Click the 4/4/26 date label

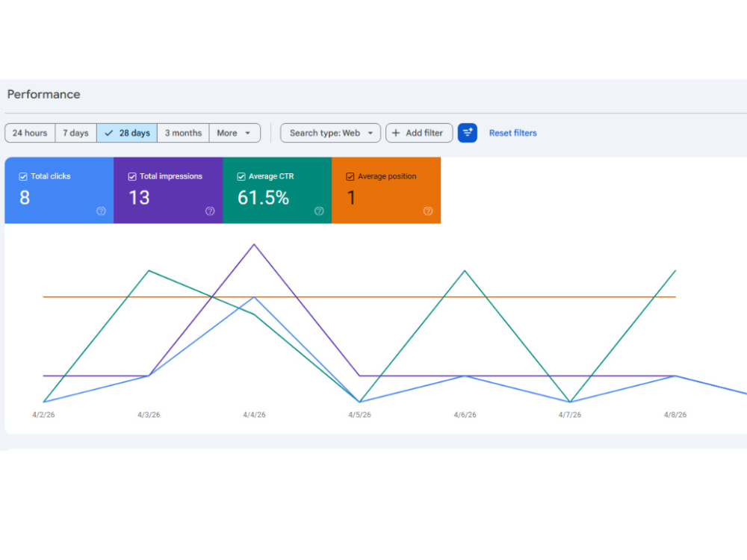255,414
